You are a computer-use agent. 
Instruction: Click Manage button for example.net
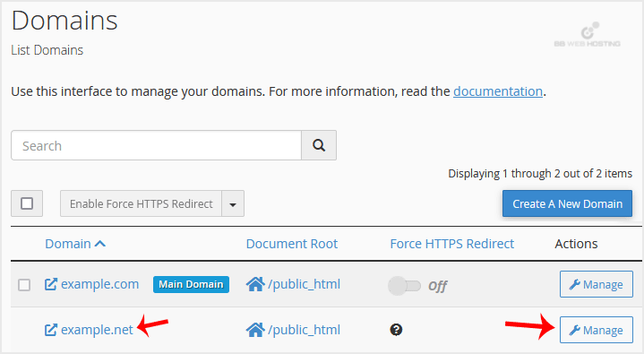(x=597, y=330)
